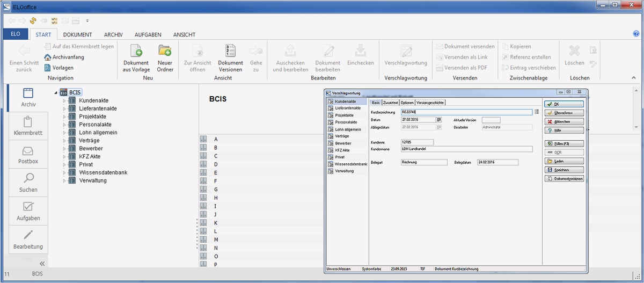Open the Vorlagen templates
Viewport: 644px width, 283px height.
[59, 68]
